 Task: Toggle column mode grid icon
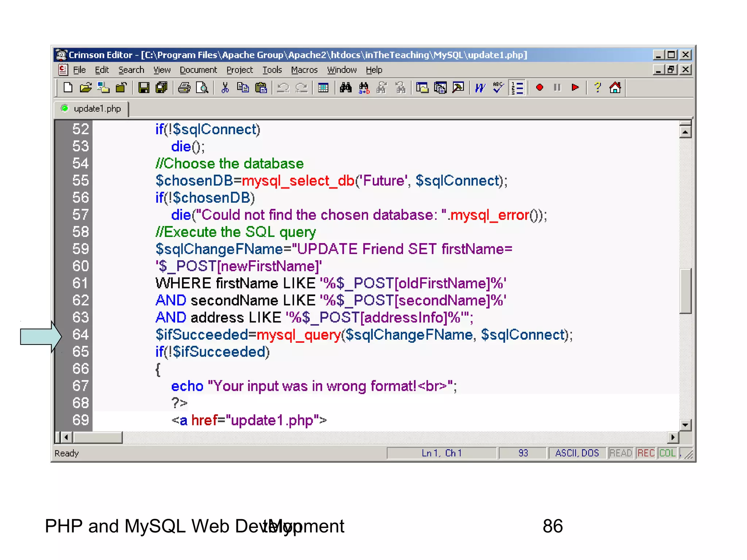point(323,88)
